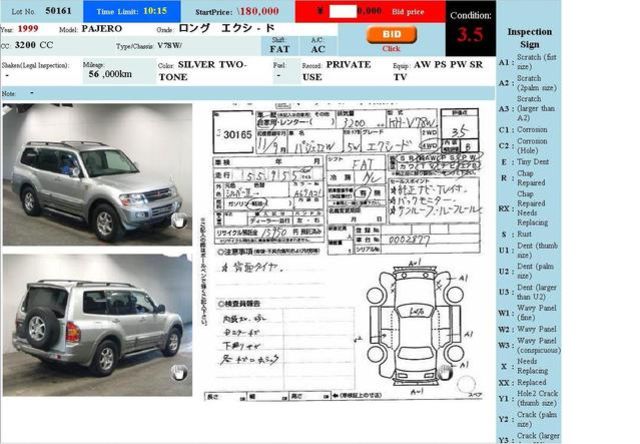Click the Y1 Hole2 Crack legend entry
This screenshot has height=444, width=640.
pyautogui.click(x=528, y=398)
